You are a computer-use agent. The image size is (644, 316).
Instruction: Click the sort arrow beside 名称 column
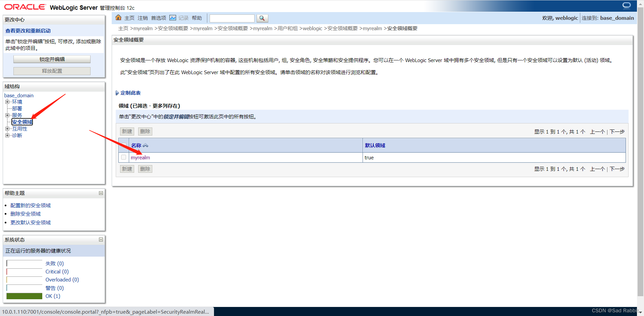146,146
